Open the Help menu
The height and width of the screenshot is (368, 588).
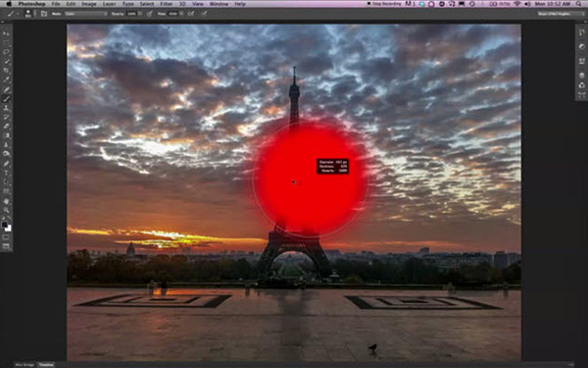(x=240, y=4)
